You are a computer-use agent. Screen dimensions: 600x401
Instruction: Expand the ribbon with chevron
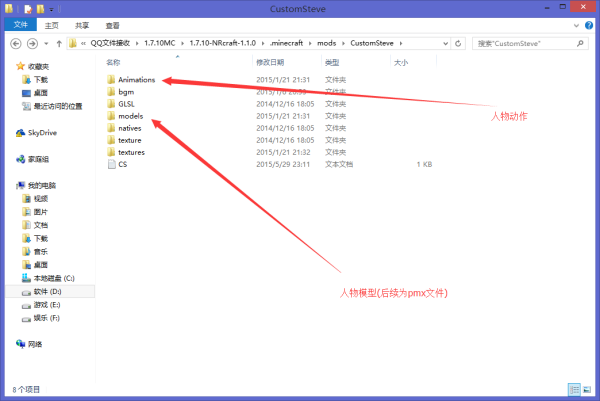point(576,26)
